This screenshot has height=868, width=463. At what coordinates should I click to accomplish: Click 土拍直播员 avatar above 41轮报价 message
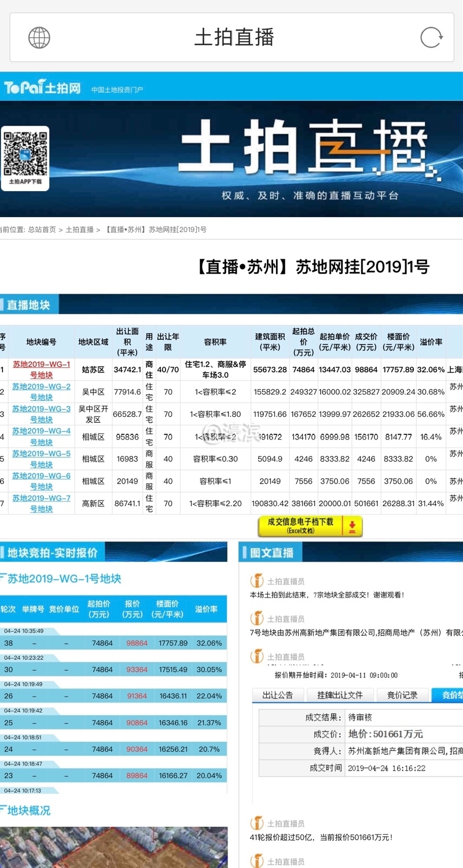(x=256, y=823)
